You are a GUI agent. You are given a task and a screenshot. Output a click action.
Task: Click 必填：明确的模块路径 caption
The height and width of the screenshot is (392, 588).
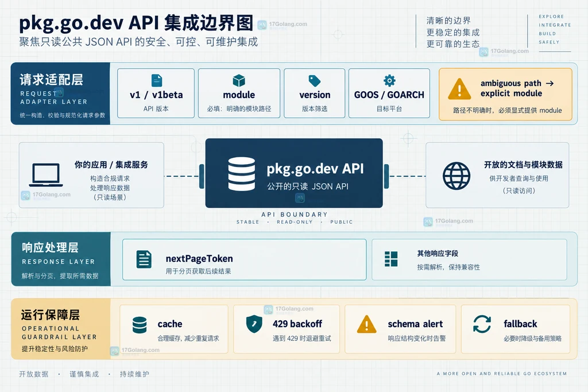239,108
